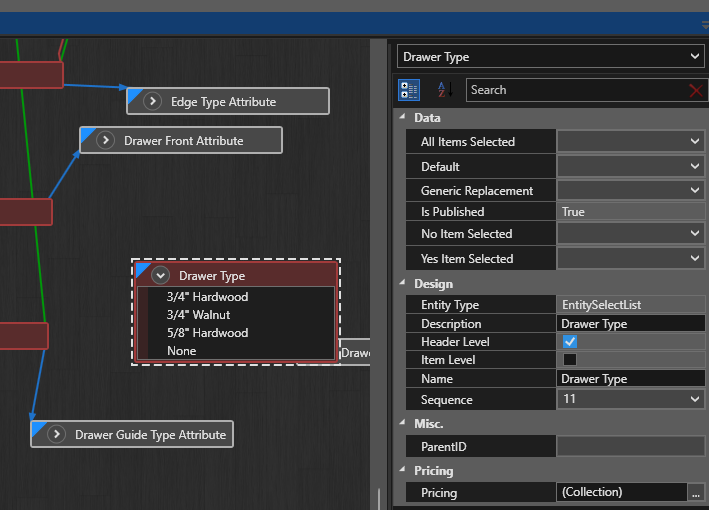Open the Generic Replacement dropdown

(695, 190)
